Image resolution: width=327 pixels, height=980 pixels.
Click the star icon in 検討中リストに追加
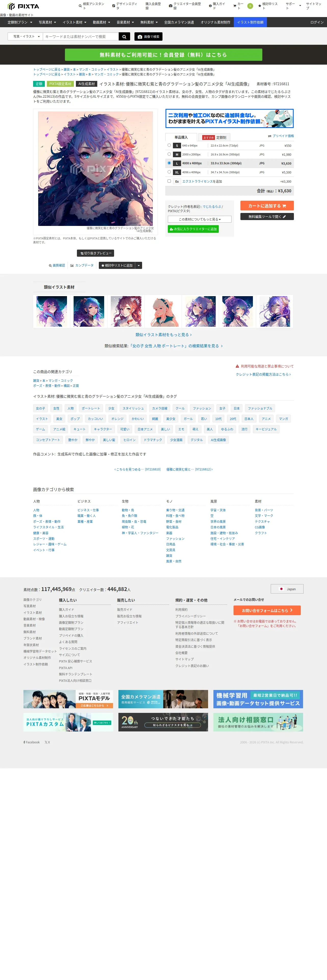click(103, 266)
